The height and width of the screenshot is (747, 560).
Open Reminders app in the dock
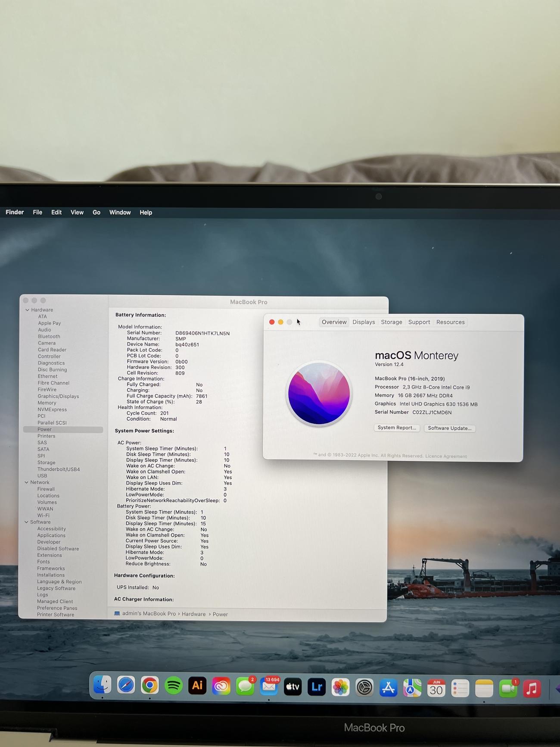click(x=460, y=689)
